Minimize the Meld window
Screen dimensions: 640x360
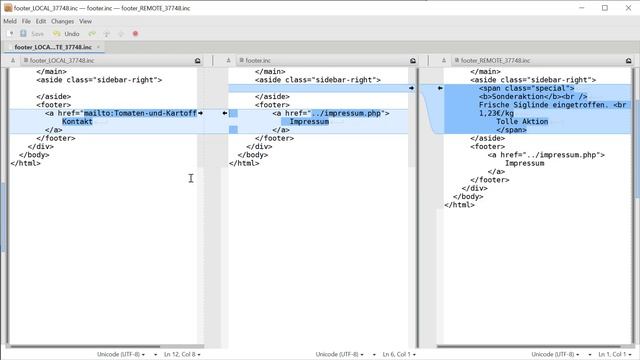[x=582, y=8]
